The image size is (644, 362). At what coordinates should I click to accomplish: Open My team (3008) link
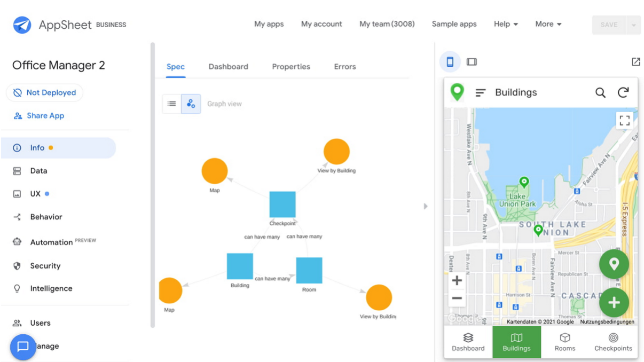coord(387,24)
